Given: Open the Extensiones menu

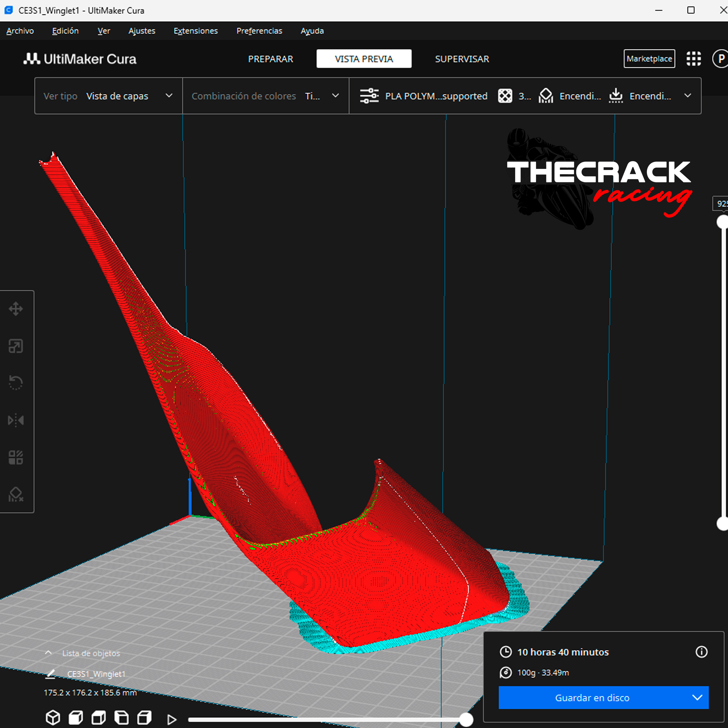Looking at the screenshot, I should pos(196,31).
